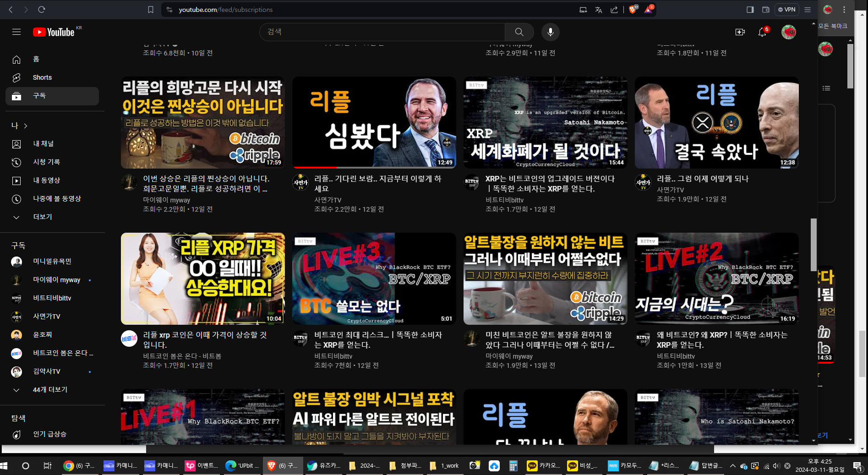The width and height of the screenshot is (868, 475).
Task: Open 비트코인 봄은 온다 subscription
Action: point(52,353)
